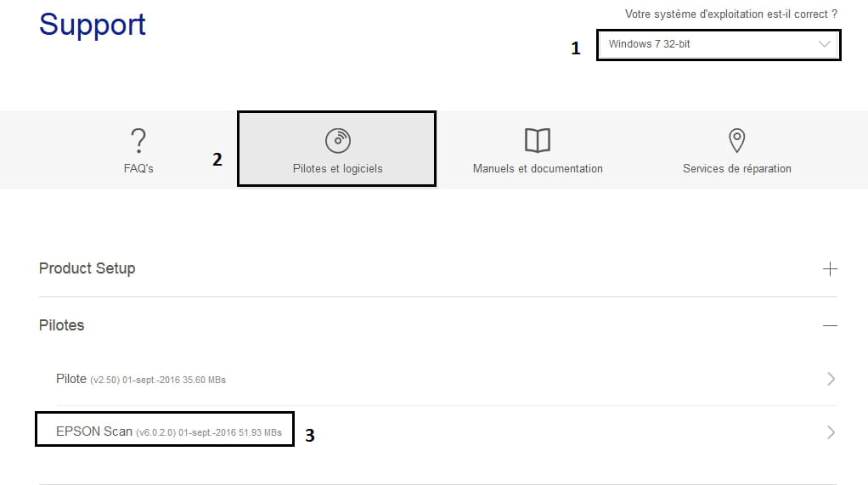Click the "Votre système d'exploitation est-il correct ?" text

point(731,14)
